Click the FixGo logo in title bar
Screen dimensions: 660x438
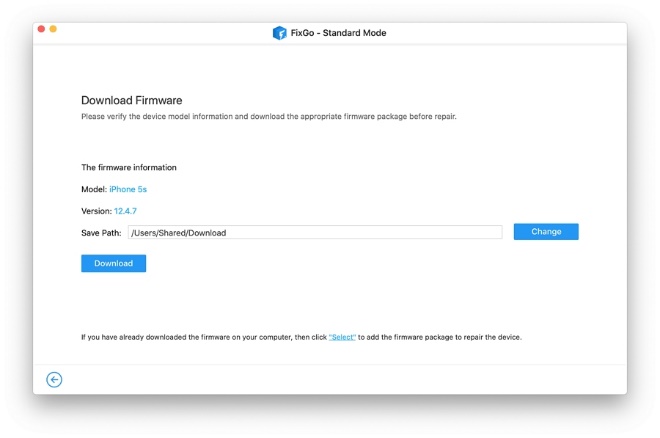280,33
